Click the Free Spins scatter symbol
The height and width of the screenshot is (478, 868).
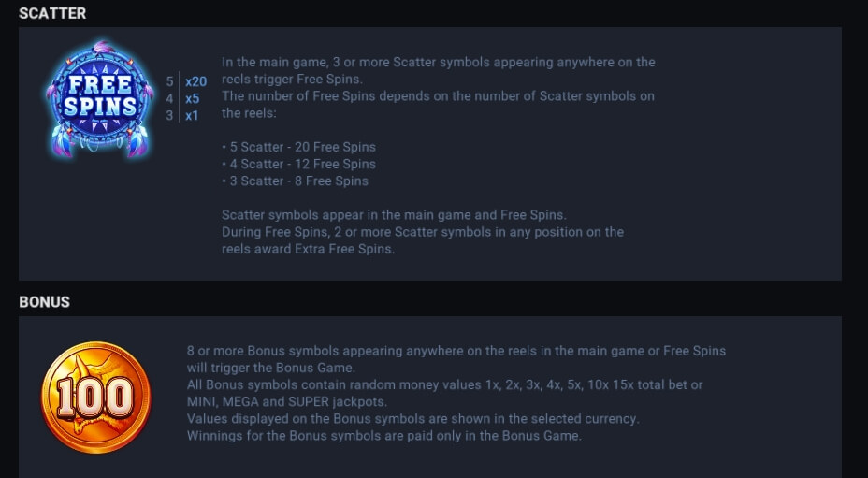click(99, 97)
